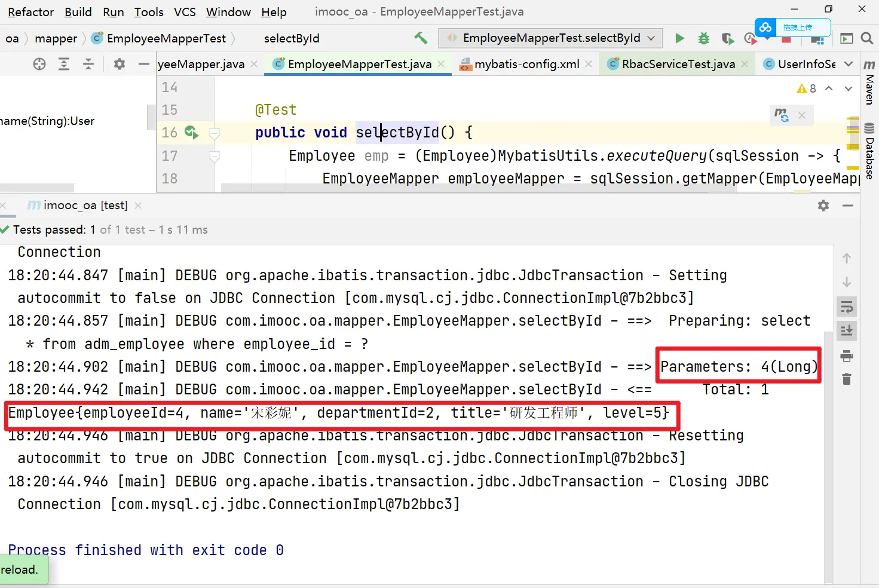Click the run test gutter icon on line 16

(x=191, y=132)
